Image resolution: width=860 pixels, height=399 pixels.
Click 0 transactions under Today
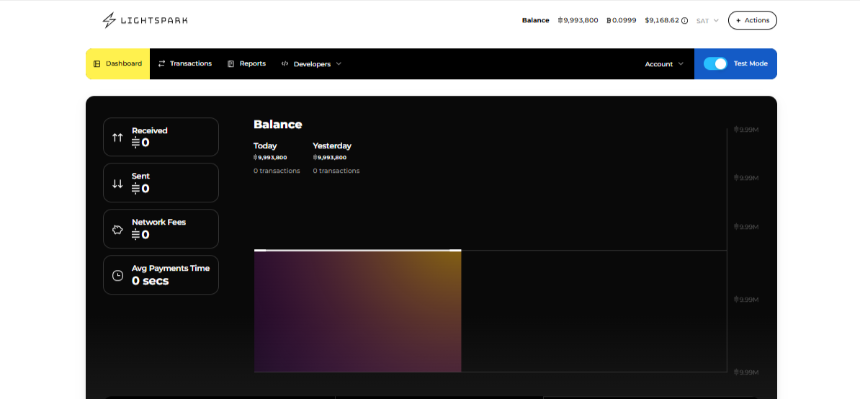click(x=276, y=171)
